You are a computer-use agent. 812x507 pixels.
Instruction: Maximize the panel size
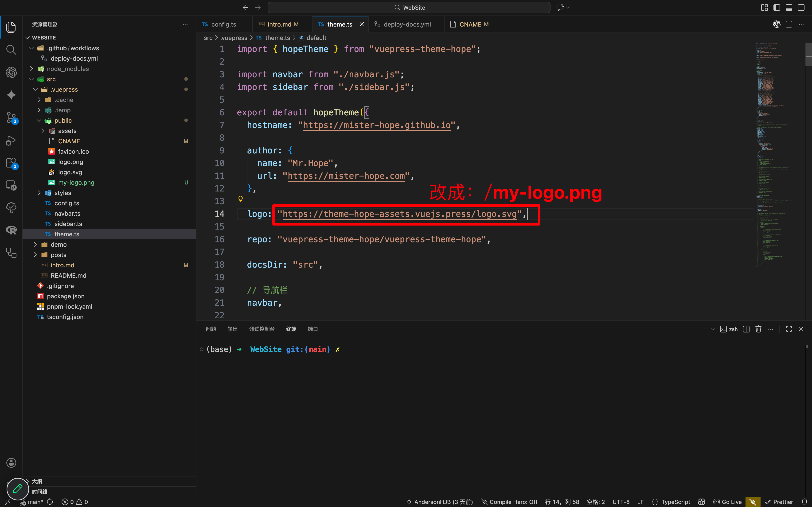point(789,329)
